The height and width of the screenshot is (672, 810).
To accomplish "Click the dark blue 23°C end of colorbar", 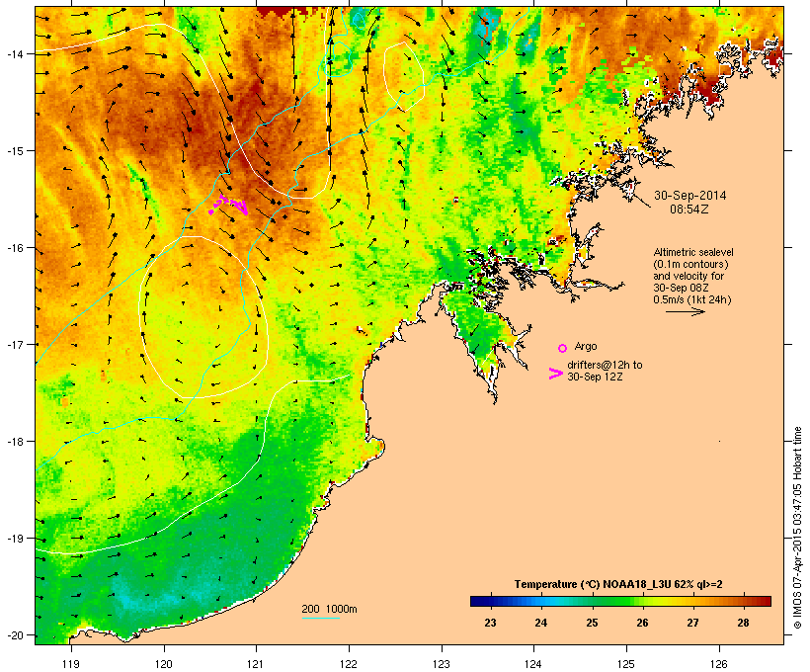I will (x=479, y=601).
